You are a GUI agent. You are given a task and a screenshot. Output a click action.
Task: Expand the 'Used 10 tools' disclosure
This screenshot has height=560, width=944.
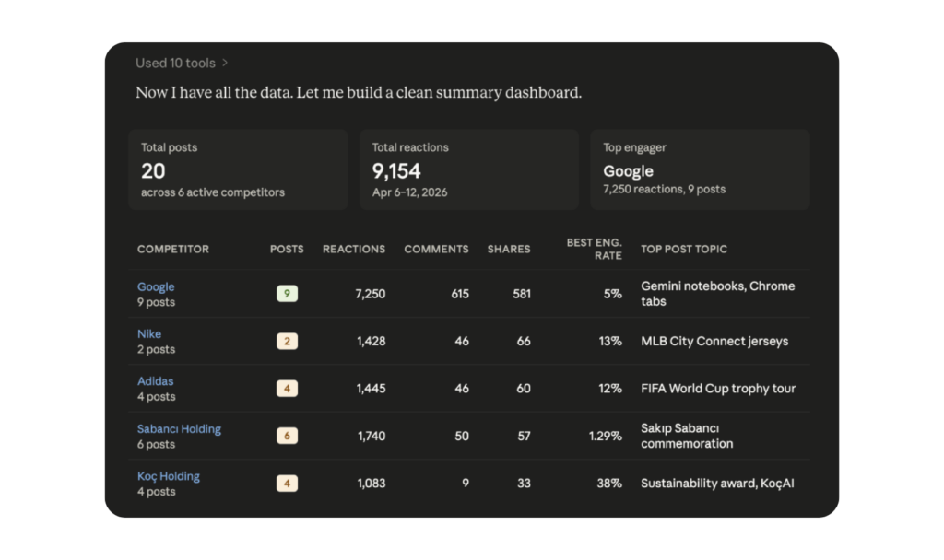coord(182,64)
